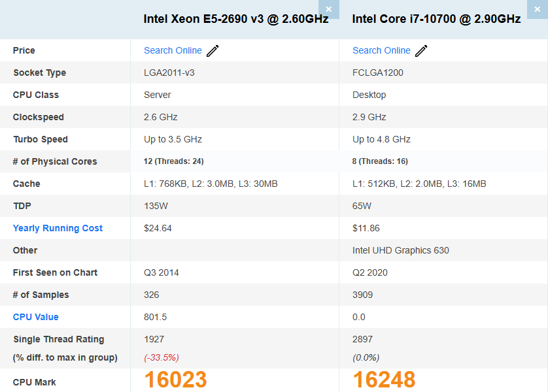Click the $24.64 yearly running cost
This screenshot has width=548, height=392.
pos(157,228)
